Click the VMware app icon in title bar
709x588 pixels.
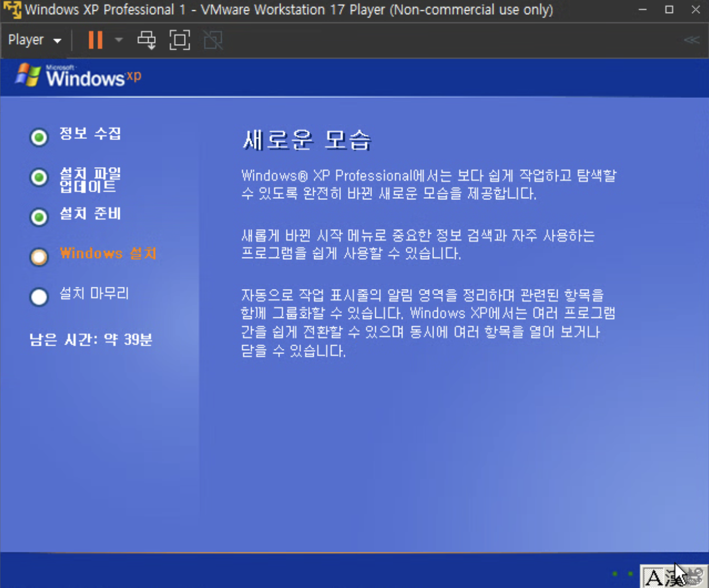coord(11,10)
